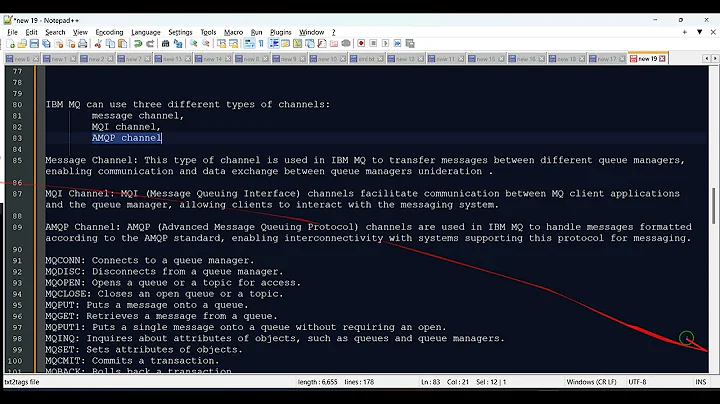Viewport: 720px width, 404px height.
Task: Open the ? help menu
Action: 334,32
